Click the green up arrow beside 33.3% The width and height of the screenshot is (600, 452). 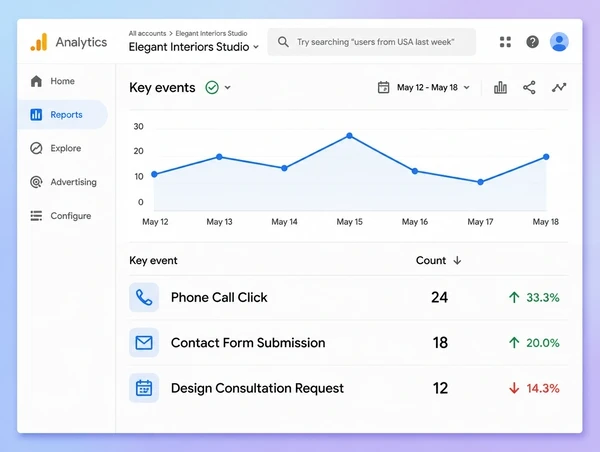pos(514,297)
